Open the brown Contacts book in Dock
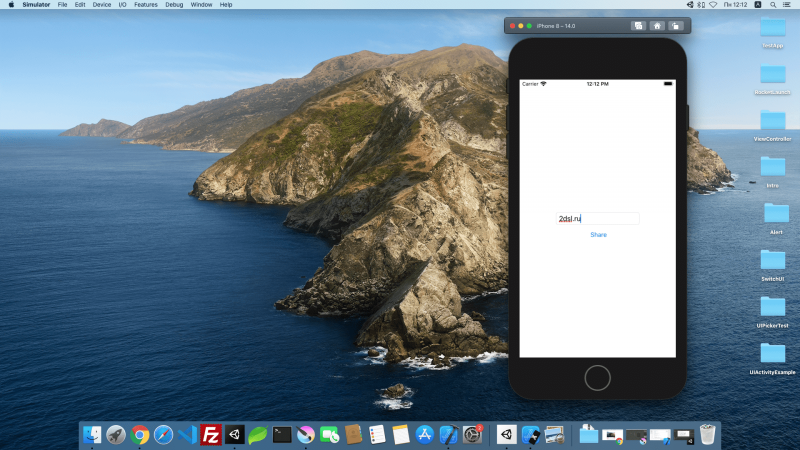Viewport: 800px width, 450px height. click(353, 435)
